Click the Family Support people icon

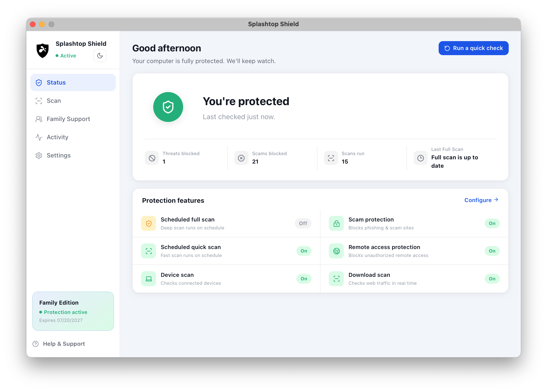tap(39, 119)
